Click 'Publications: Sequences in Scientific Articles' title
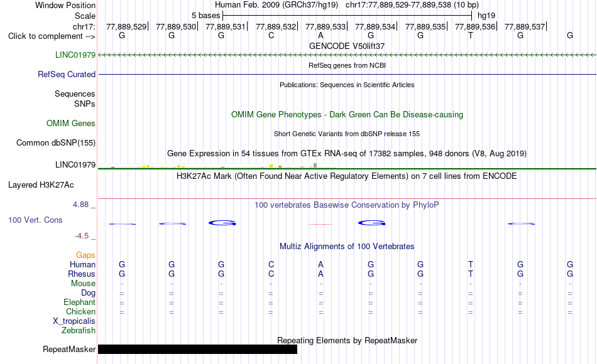Screen dimensions: 597x364 click(x=347, y=85)
